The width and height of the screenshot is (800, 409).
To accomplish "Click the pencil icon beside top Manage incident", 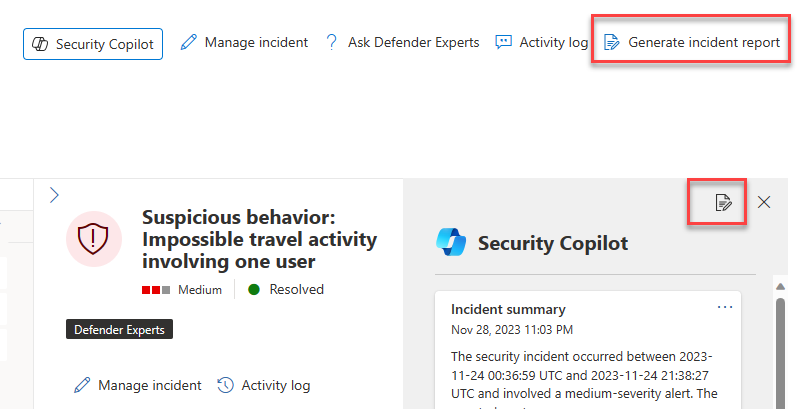I will coord(189,42).
